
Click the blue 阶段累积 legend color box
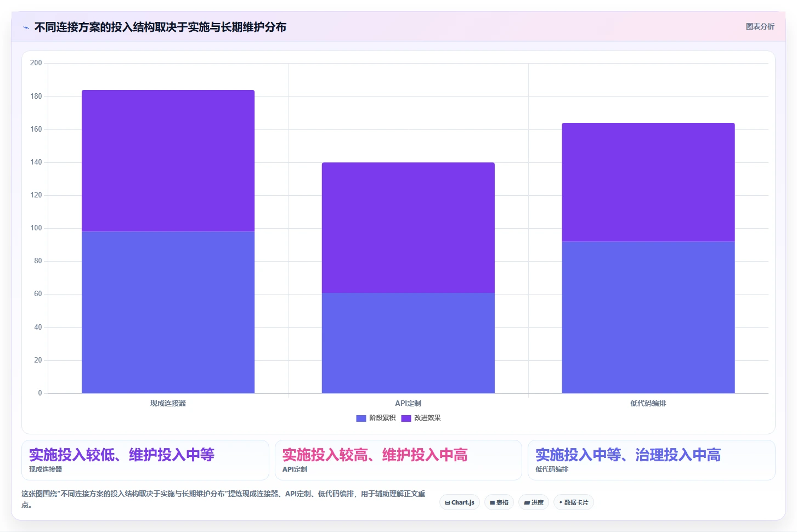point(361,418)
